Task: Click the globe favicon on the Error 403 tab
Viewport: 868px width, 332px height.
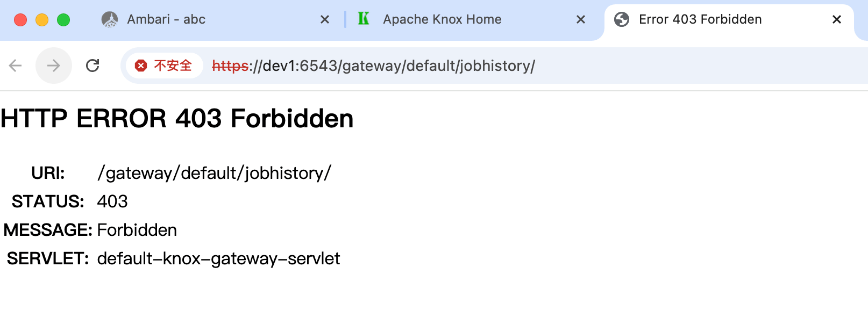Action: pyautogui.click(x=622, y=20)
